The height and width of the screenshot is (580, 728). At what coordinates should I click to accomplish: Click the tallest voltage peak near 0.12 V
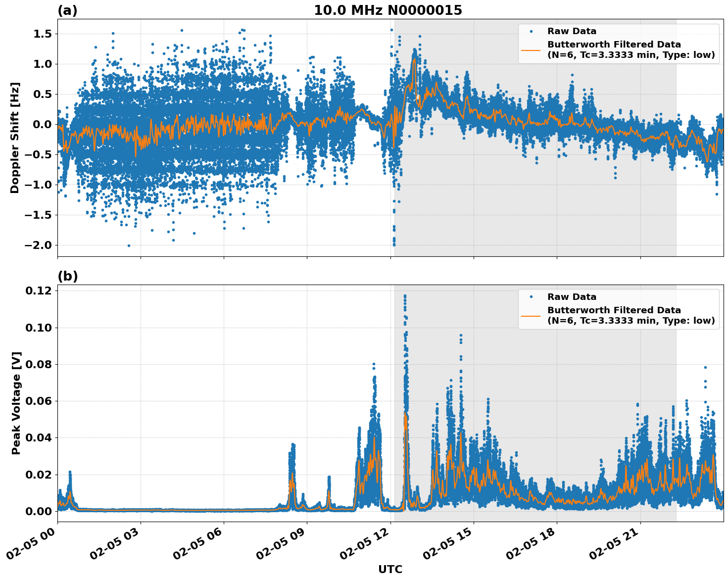405,295
